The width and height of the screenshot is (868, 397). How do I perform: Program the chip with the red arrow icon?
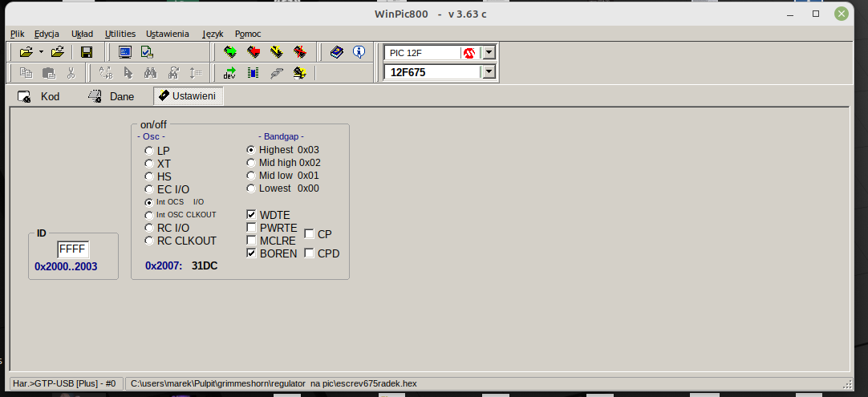point(253,53)
